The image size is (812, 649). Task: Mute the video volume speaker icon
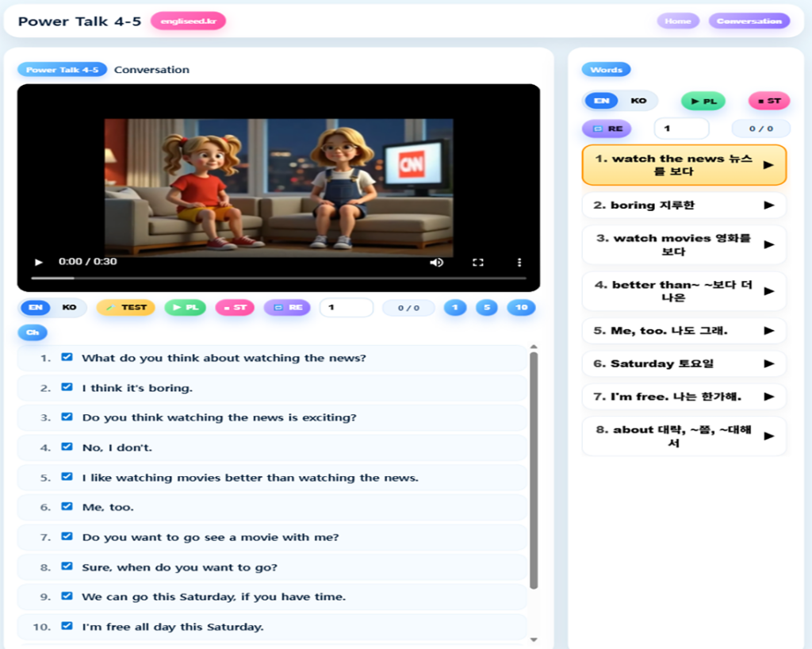[436, 262]
